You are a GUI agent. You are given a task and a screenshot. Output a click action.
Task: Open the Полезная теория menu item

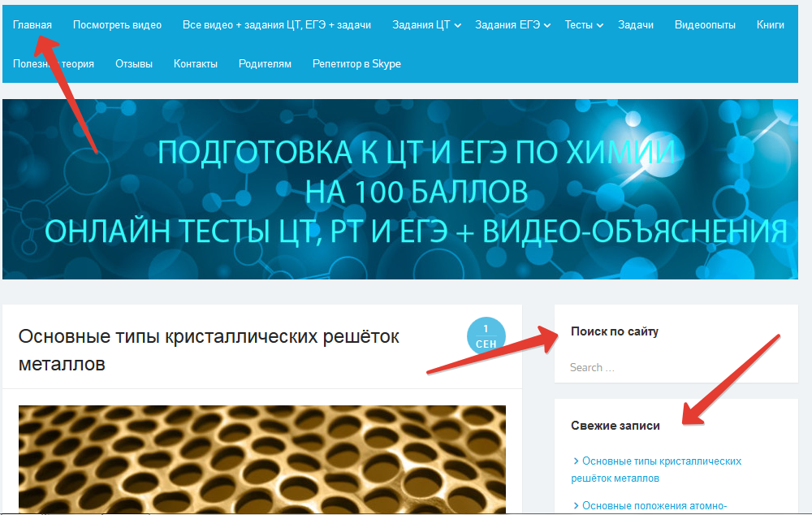(54, 63)
